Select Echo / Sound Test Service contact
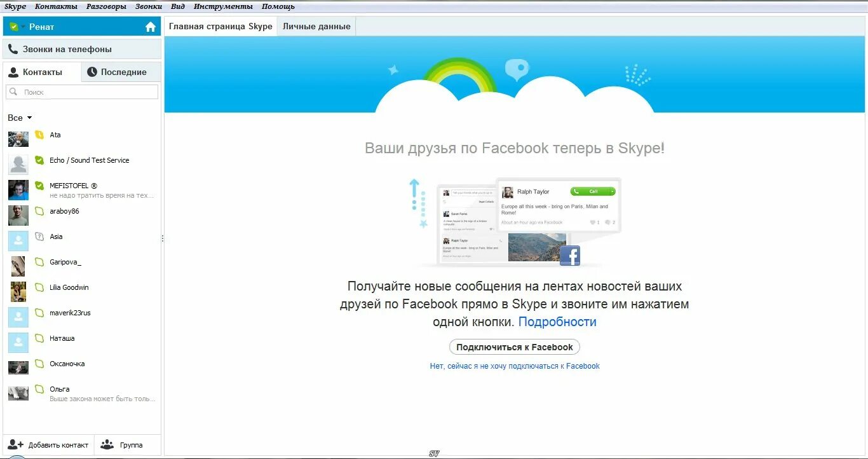This screenshot has width=868, height=459. click(x=82, y=165)
